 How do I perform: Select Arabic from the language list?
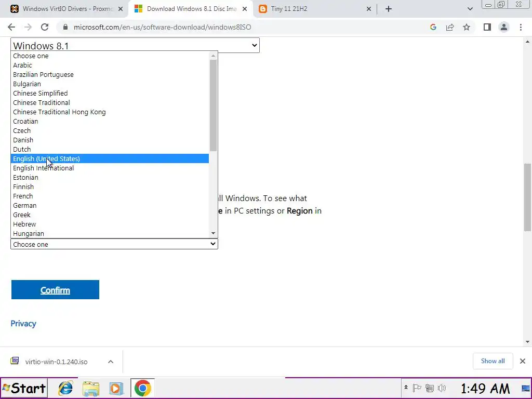(110, 65)
